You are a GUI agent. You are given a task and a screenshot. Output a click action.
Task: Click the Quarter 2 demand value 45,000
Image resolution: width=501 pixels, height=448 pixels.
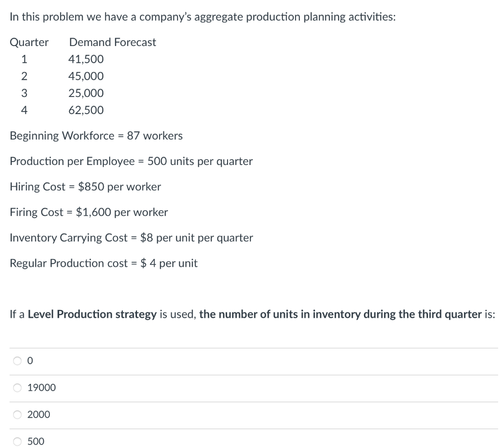86,76
